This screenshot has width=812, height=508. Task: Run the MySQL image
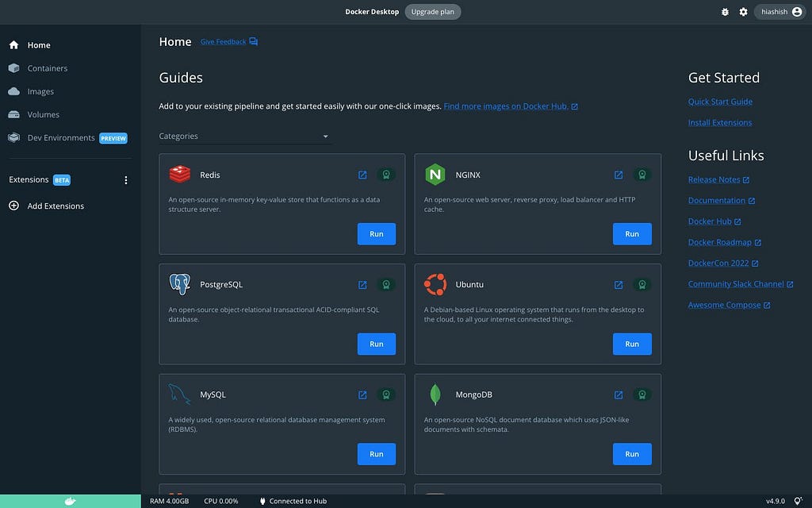pos(377,453)
